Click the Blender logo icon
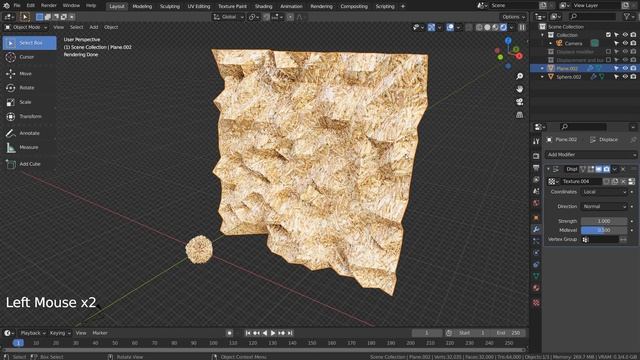This screenshot has width=640, height=360. [x=6, y=6]
